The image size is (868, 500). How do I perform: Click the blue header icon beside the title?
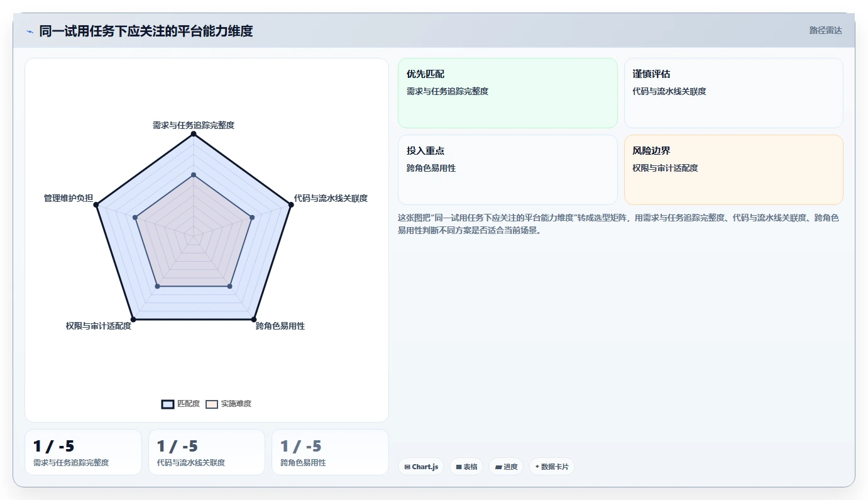pos(30,31)
